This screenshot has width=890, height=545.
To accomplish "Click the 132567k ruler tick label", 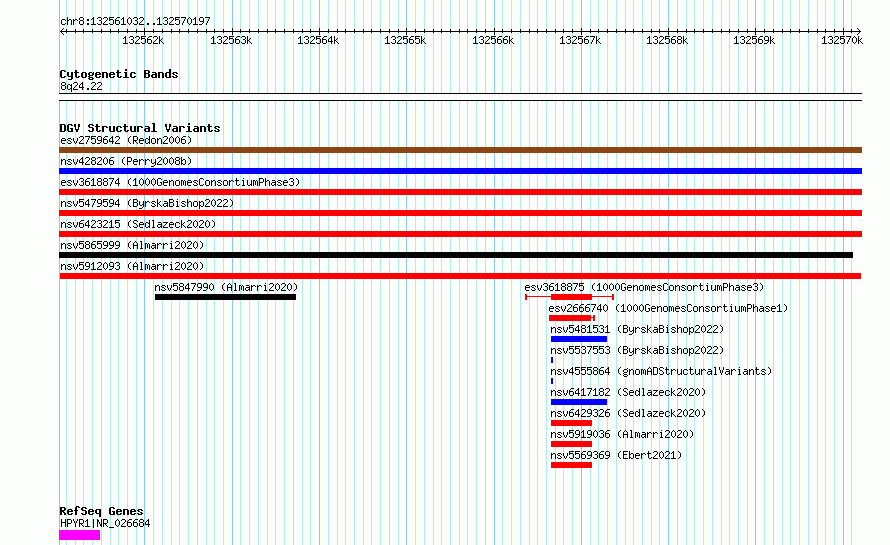I will [x=580, y=40].
